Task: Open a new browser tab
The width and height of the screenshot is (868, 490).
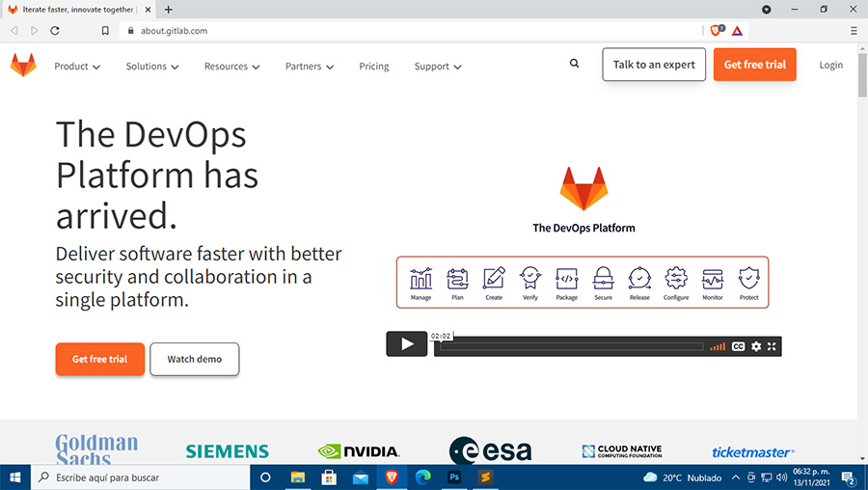Action: pyautogui.click(x=168, y=10)
